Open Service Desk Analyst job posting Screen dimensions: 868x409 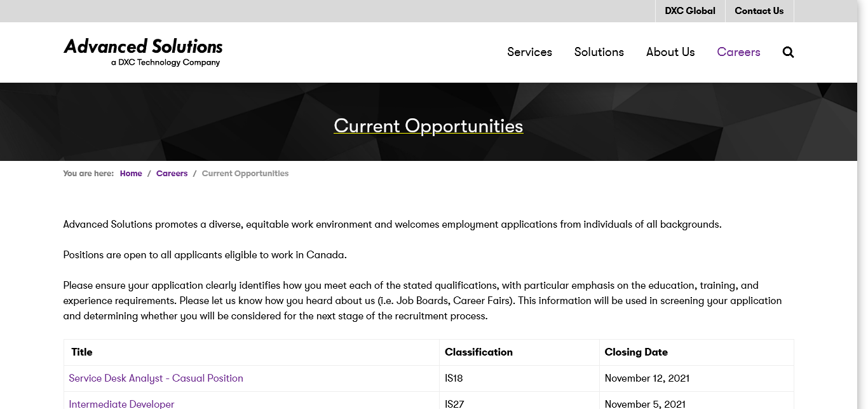(x=156, y=378)
